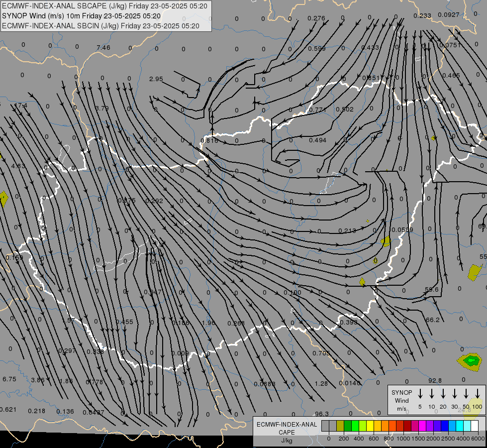
Task: Click the map value 0.218
Action: click(x=37, y=411)
